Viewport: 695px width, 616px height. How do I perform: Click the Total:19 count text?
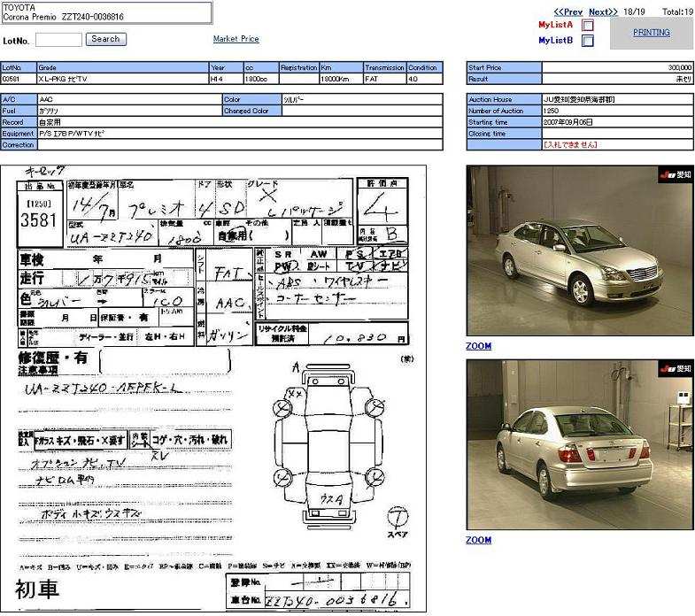coord(677,12)
